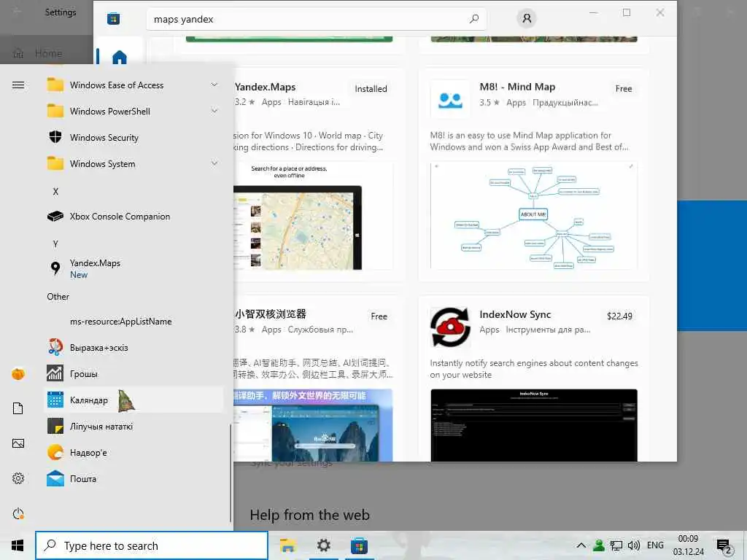Screen dimensions: 747x560
Task: Open M8! mind map diagram thumbnail
Action: 533,217
